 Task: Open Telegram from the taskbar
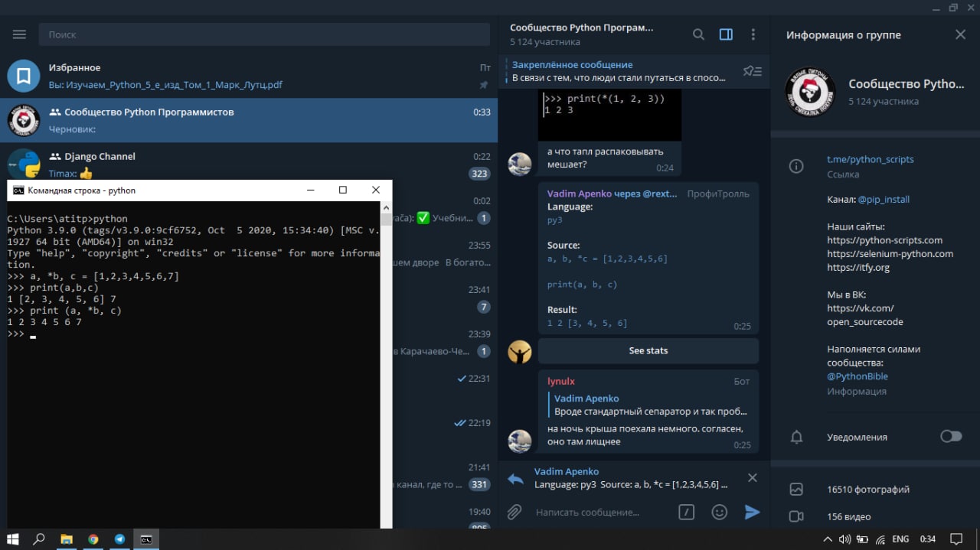[x=119, y=539]
